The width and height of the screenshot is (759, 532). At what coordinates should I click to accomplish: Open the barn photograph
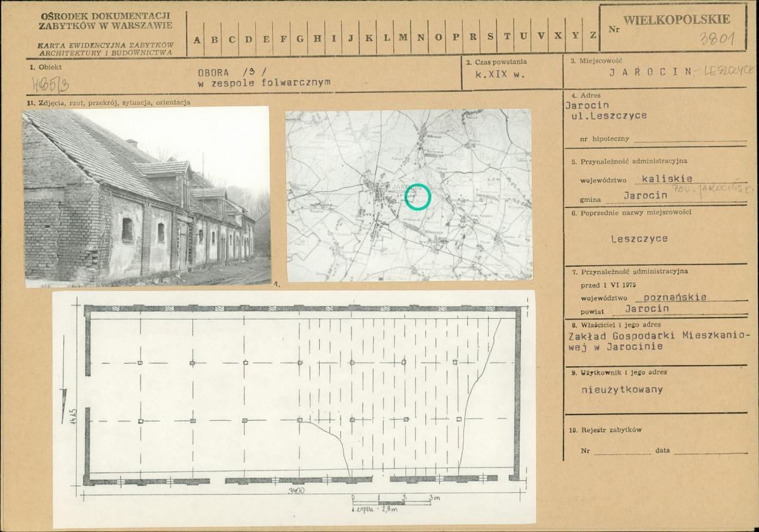(x=147, y=196)
